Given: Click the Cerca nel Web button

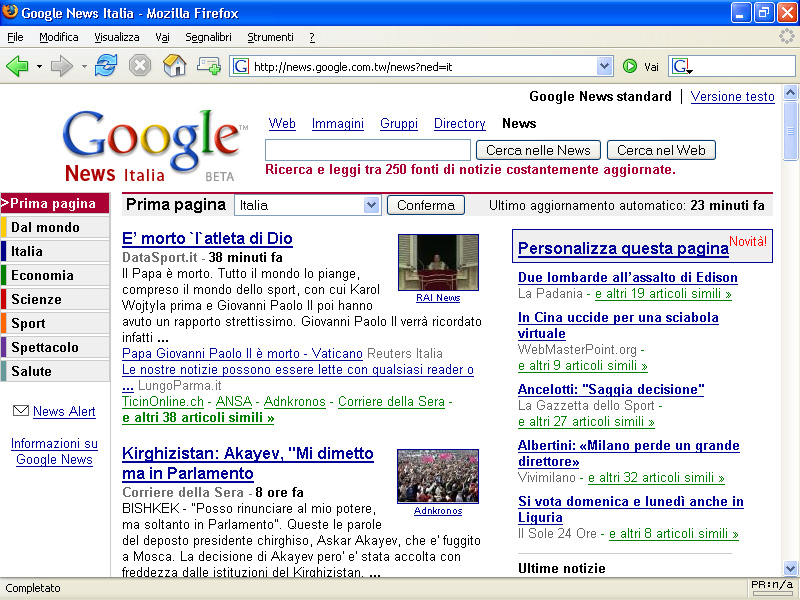Looking at the screenshot, I should (661, 150).
